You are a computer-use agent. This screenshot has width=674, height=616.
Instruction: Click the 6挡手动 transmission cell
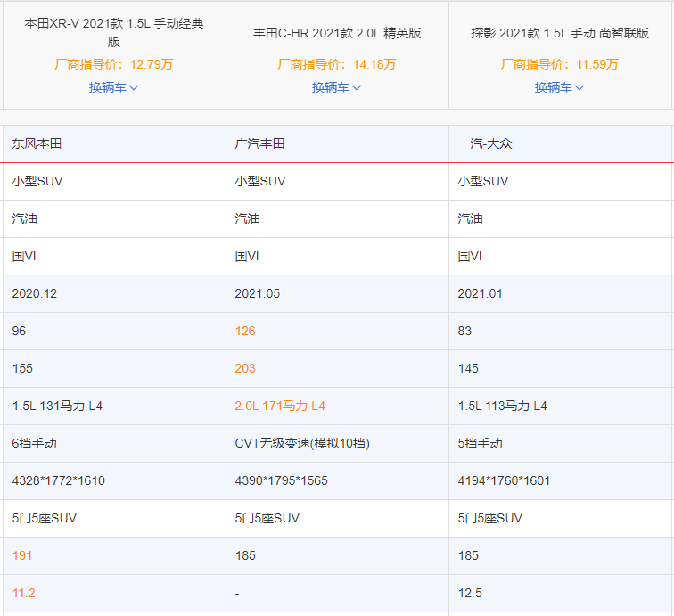click(x=114, y=443)
